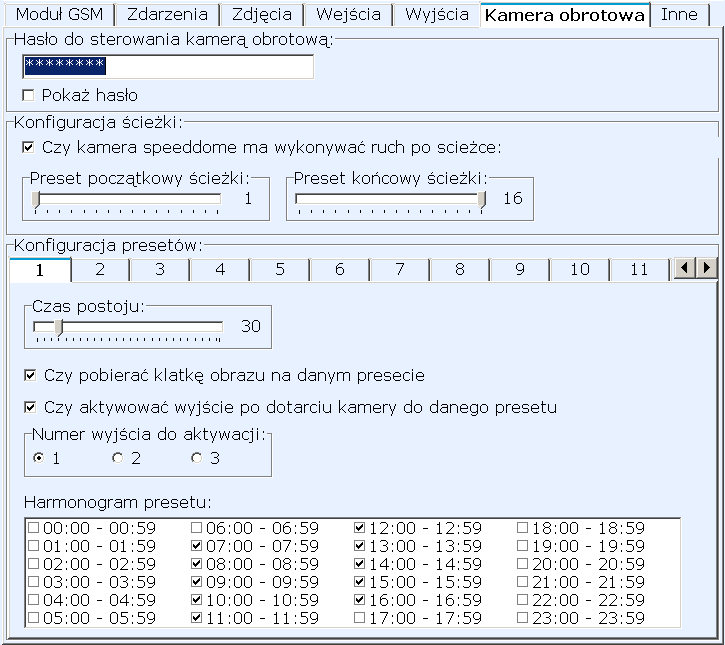Select preset tab 7
The height and width of the screenshot is (645, 725).
coord(400,270)
